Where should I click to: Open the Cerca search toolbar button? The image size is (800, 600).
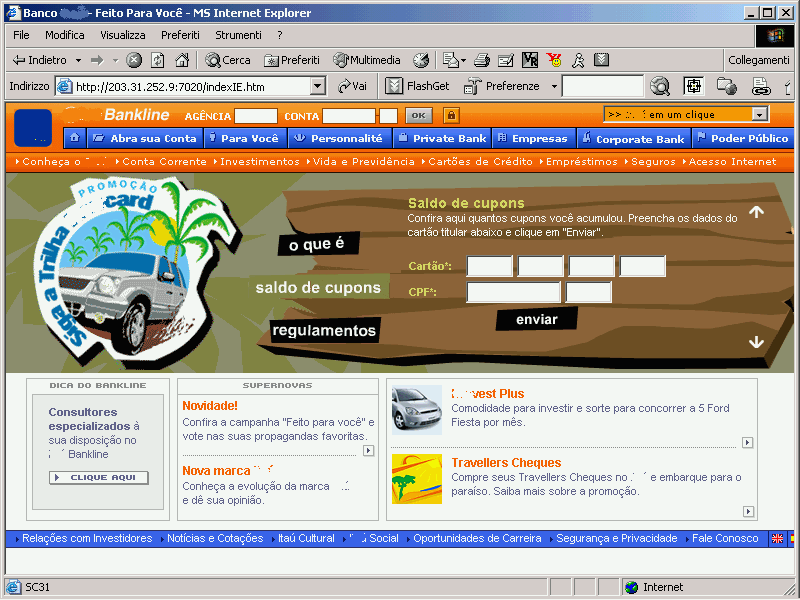tap(228, 60)
